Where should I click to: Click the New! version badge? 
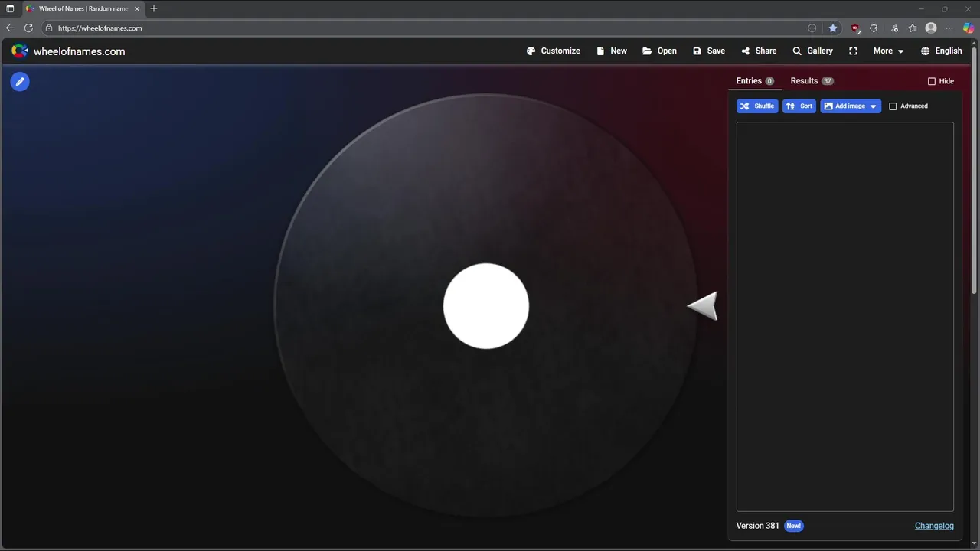[x=794, y=526]
